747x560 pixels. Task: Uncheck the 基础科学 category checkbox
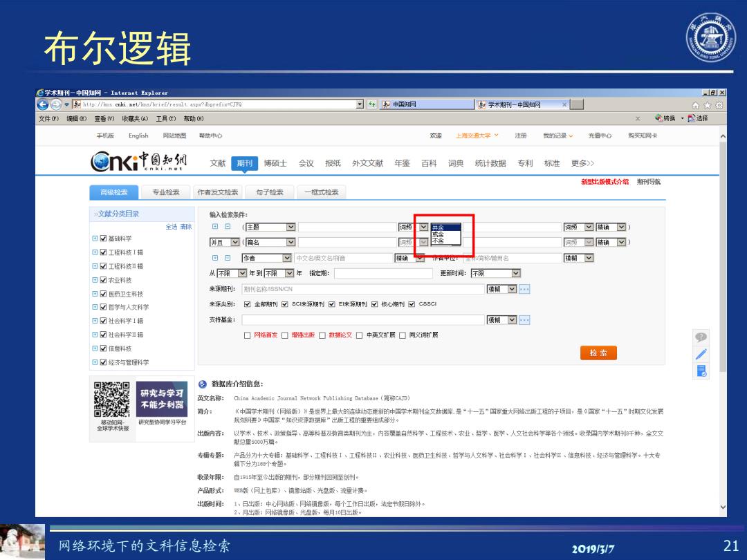[103, 239]
